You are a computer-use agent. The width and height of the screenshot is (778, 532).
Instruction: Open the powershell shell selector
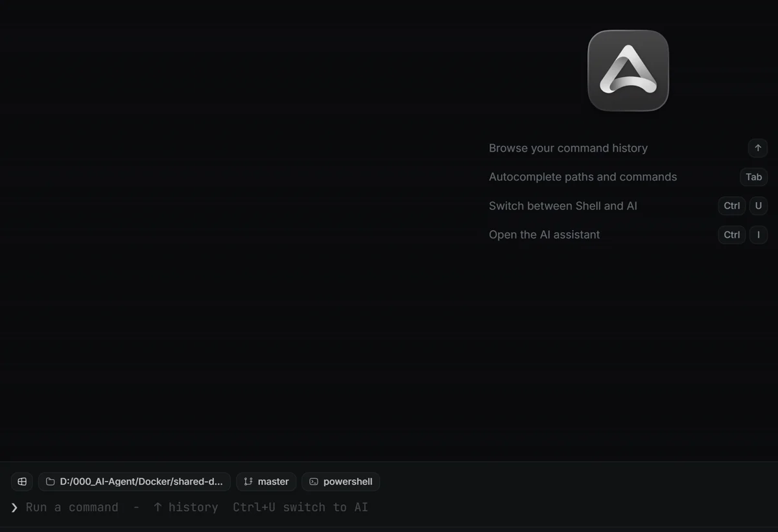click(x=341, y=481)
